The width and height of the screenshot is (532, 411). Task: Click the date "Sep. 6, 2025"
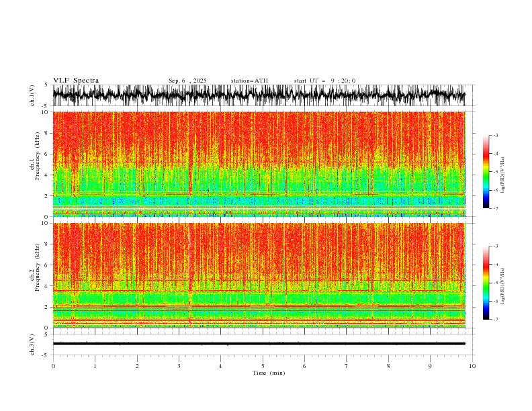187,81
